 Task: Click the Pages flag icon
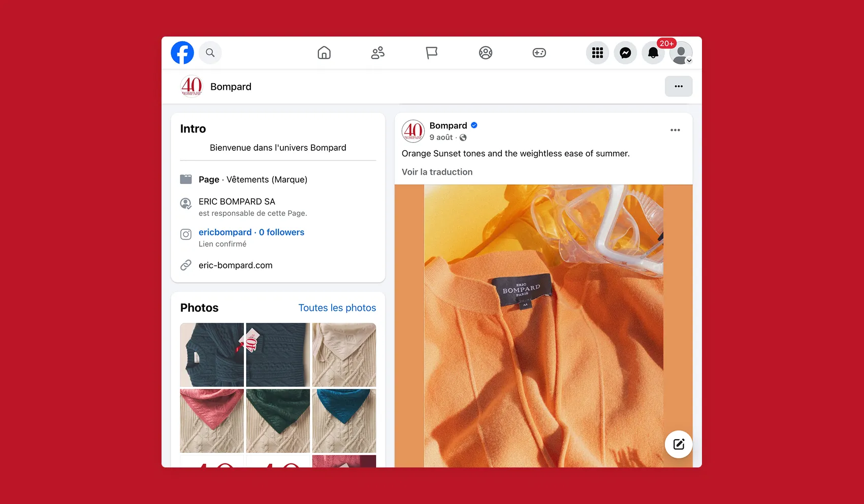(432, 52)
